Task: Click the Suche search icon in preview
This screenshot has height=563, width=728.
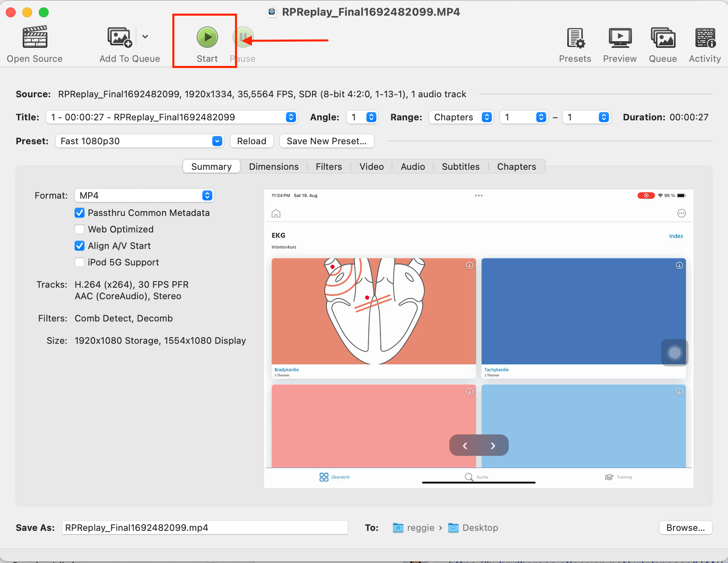Action: pyautogui.click(x=469, y=477)
